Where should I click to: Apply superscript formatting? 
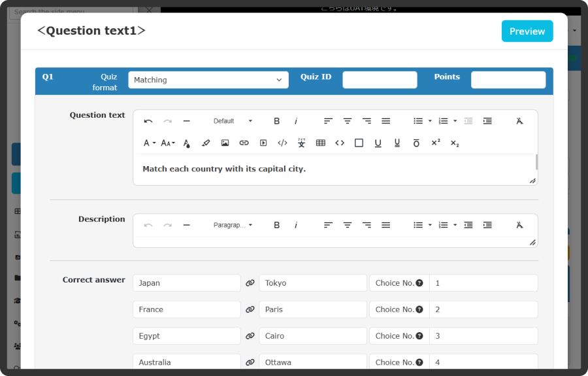pyautogui.click(x=436, y=143)
